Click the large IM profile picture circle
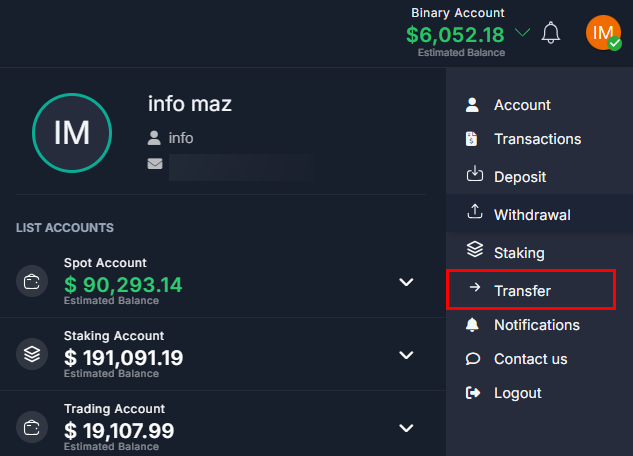The image size is (633, 456). pos(72,133)
